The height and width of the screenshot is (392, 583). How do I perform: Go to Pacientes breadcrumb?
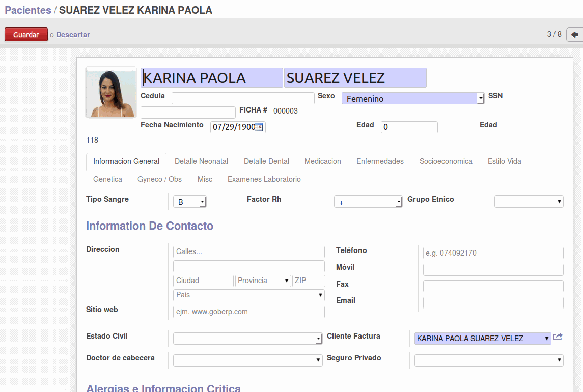[28, 10]
